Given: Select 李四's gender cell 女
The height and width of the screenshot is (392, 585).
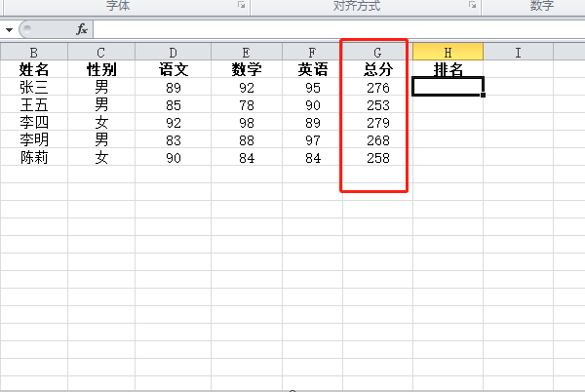Looking at the screenshot, I should point(101,122).
